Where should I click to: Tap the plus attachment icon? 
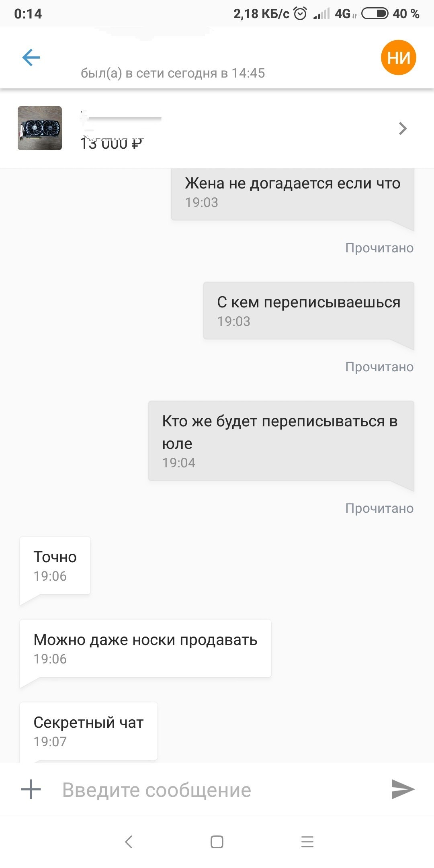pyautogui.click(x=31, y=790)
